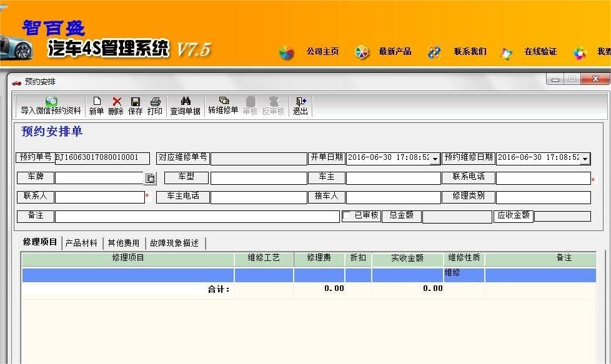This screenshot has width=611, height=364.
Task: Open vehicle lookup icon beside 车牌 field
Action: [x=150, y=179]
